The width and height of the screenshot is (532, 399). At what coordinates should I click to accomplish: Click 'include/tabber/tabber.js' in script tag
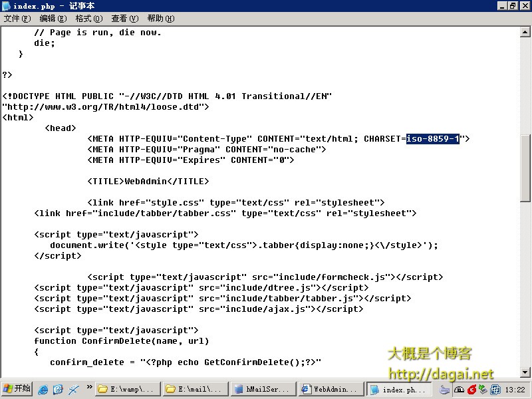[x=289, y=298]
